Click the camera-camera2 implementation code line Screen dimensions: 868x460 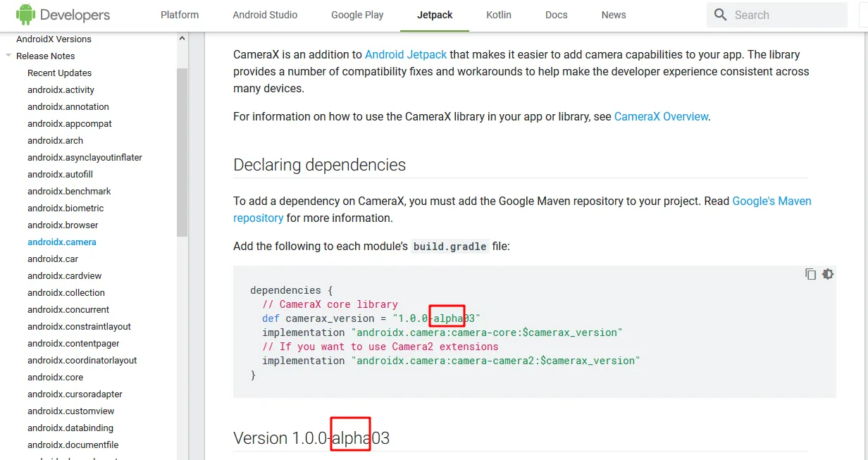coord(451,361)
